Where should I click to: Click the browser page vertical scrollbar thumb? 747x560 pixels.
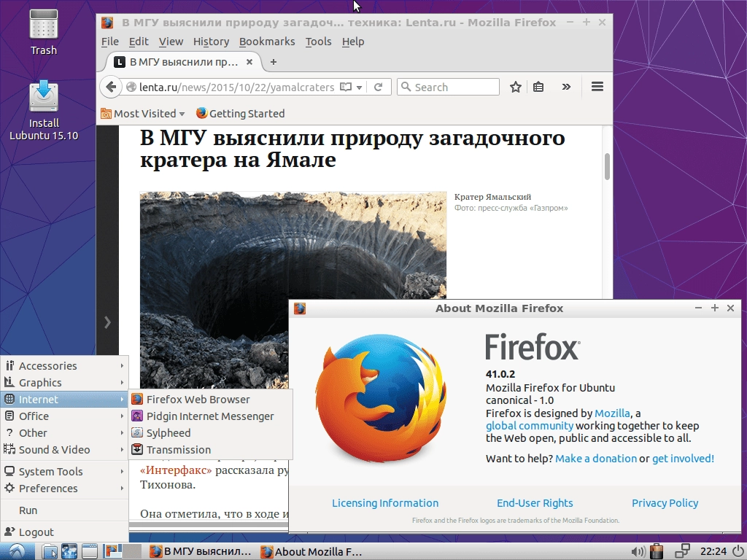coord(607,166)
